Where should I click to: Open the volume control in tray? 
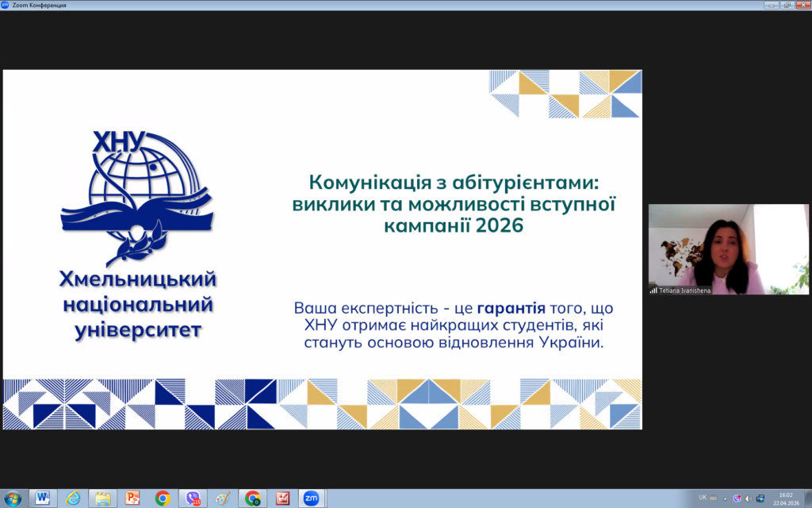[749, 498]
